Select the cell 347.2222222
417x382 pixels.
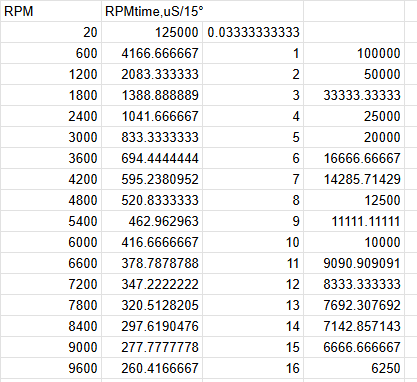click(x=152, y=284)
